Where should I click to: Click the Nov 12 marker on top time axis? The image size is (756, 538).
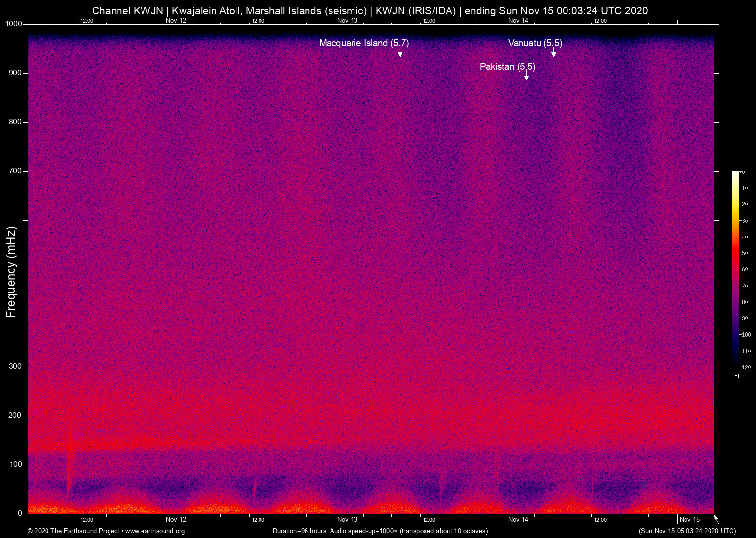pyautogui.click(x=176, y=21)
